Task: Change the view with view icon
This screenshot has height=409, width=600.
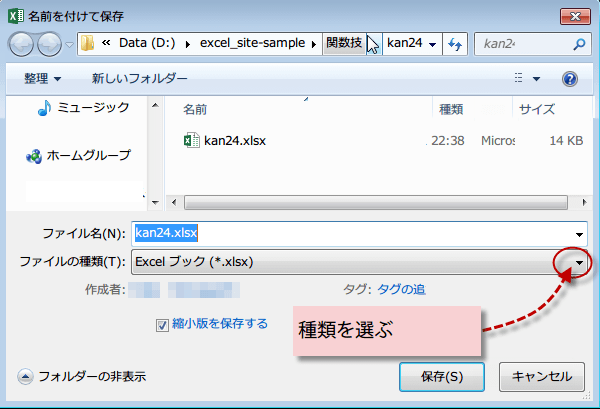Action: (518, 78)
